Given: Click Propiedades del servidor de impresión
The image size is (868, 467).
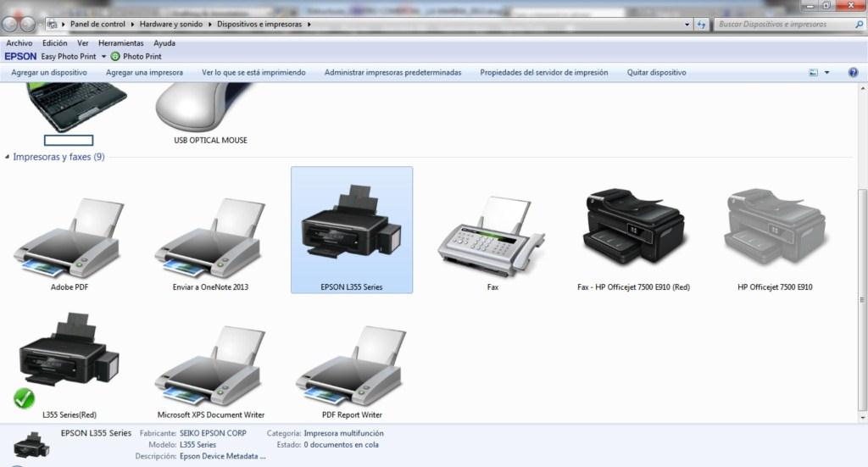Looking at the screenshot, I should [543, 73].
